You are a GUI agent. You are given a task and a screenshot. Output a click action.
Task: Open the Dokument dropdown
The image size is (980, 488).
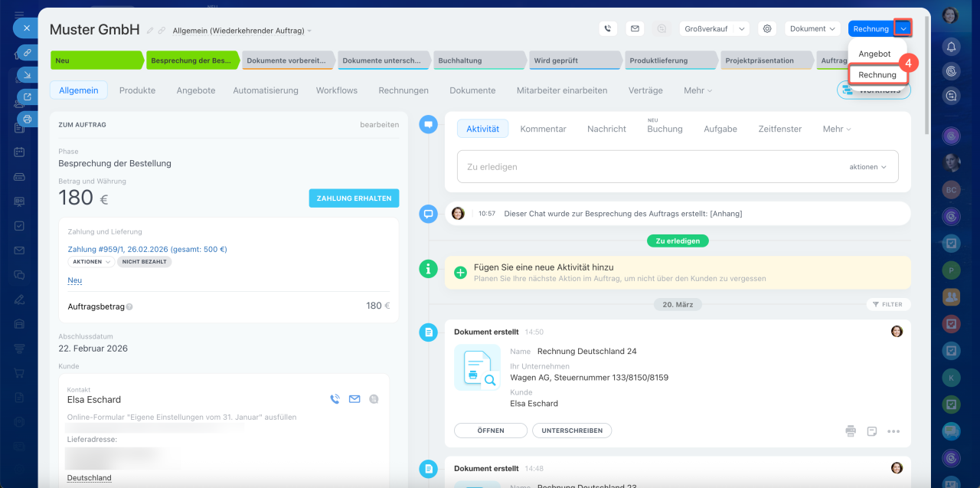812,28
